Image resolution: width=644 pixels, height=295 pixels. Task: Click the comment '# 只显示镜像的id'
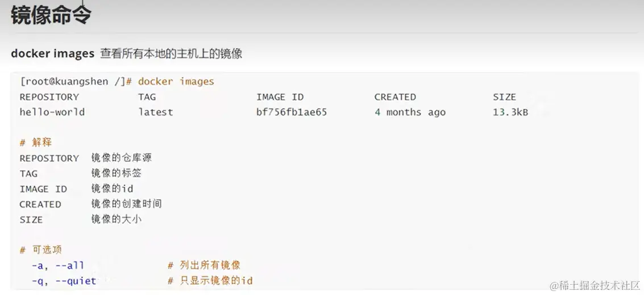[210, 281]
